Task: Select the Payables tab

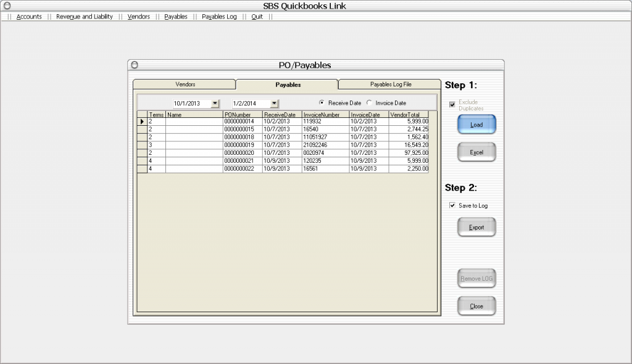Action: tap(286, 85)
